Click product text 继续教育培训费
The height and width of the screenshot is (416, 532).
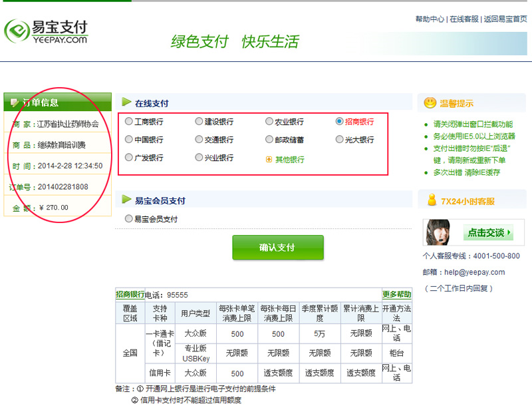[61, 145]
